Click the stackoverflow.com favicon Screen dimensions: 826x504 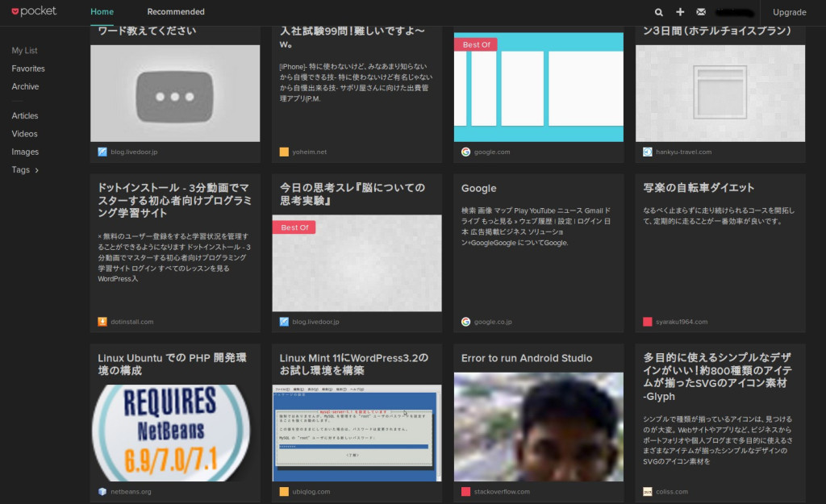[x=465, y=491]
